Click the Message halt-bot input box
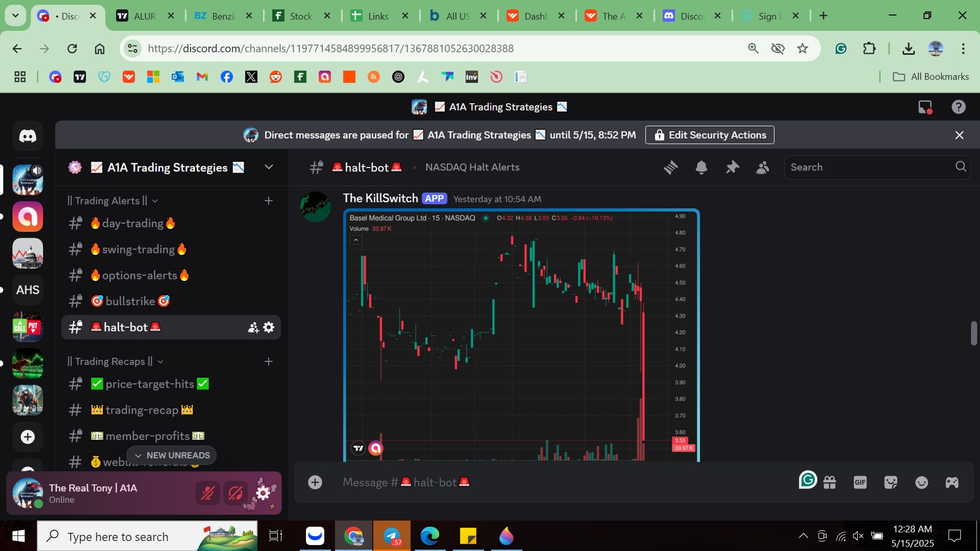Viewport: 980px width, 551px height. [x=567, y=482]
